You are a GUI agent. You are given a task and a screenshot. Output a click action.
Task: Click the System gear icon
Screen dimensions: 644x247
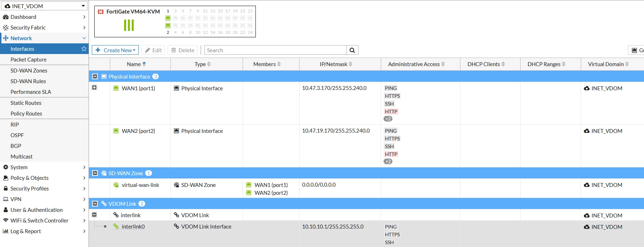(6, 167)
